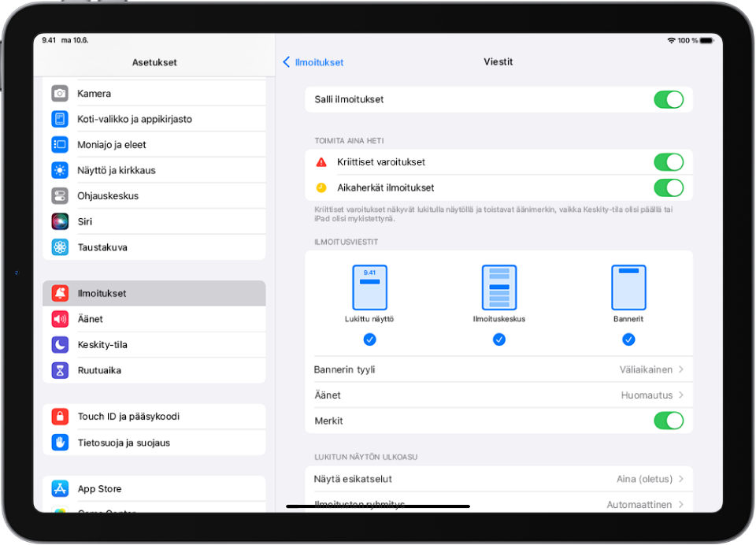Open Näytä esikatselut chevron
The height and width of the screenshot is (545, 756).
pos(680,479)
